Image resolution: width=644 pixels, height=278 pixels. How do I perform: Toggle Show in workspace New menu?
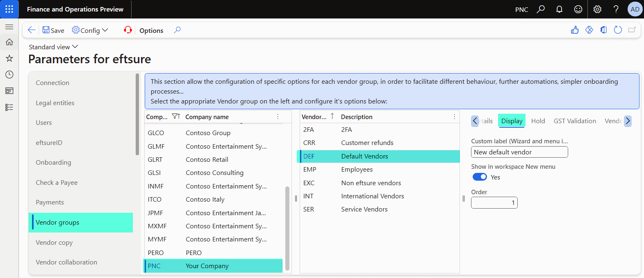click(480, 177)
